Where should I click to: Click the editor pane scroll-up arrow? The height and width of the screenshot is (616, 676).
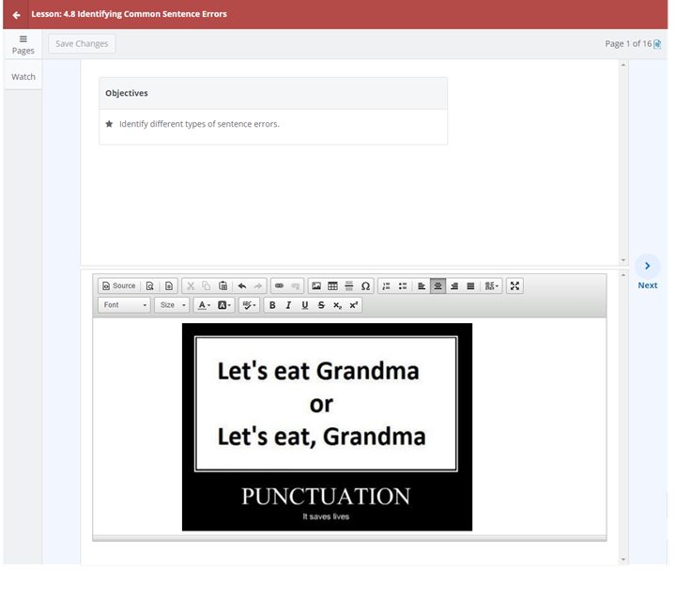pyautogui.click(x=623, y=275)
